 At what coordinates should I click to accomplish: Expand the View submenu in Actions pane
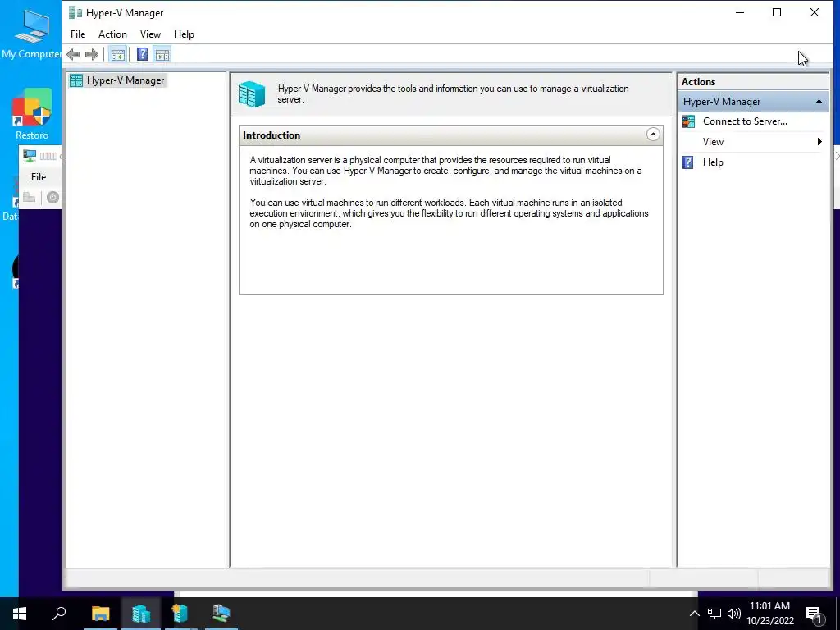tap(753, 142)
